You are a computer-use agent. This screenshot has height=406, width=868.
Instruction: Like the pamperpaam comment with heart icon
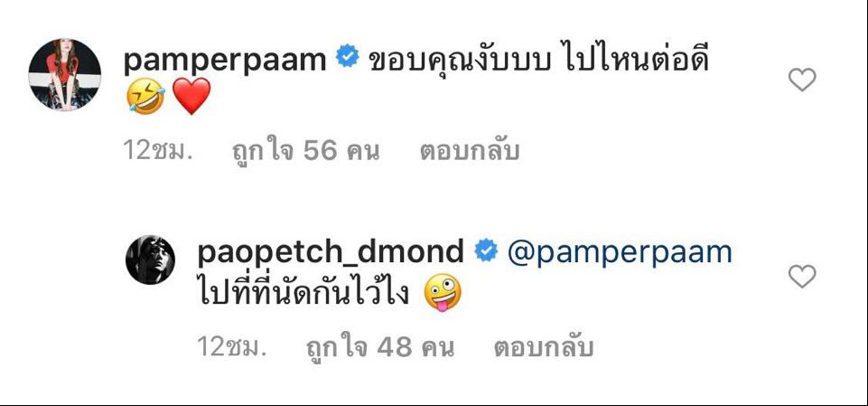coord(802,80)
